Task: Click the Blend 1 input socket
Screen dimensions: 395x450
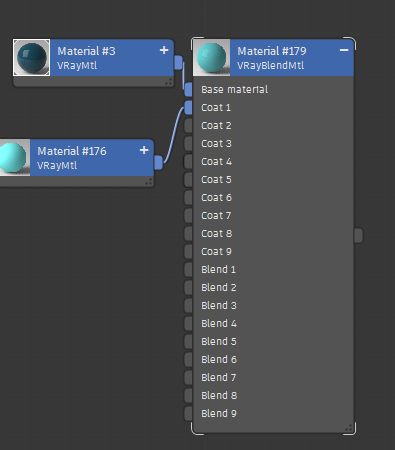Action: point(188,270)
